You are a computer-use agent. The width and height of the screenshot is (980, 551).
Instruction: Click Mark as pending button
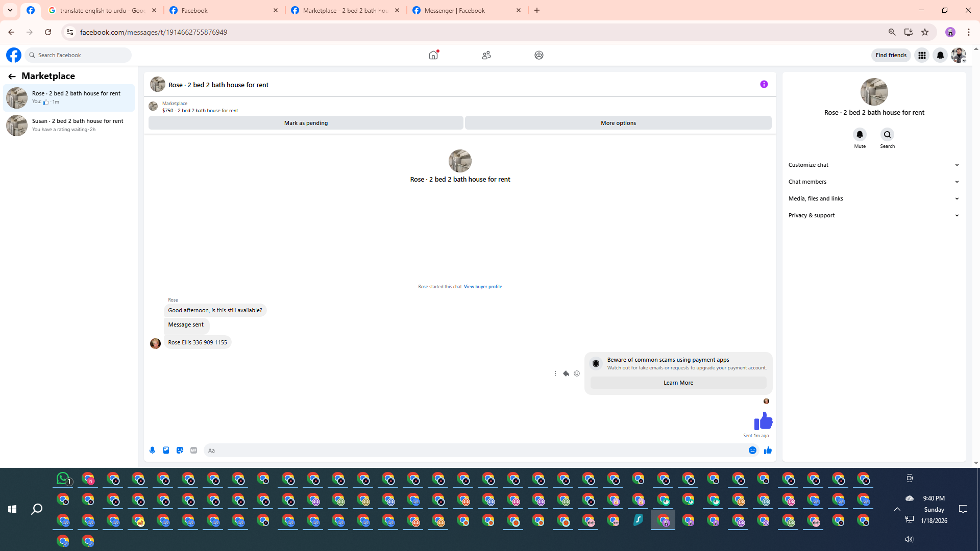306,123
